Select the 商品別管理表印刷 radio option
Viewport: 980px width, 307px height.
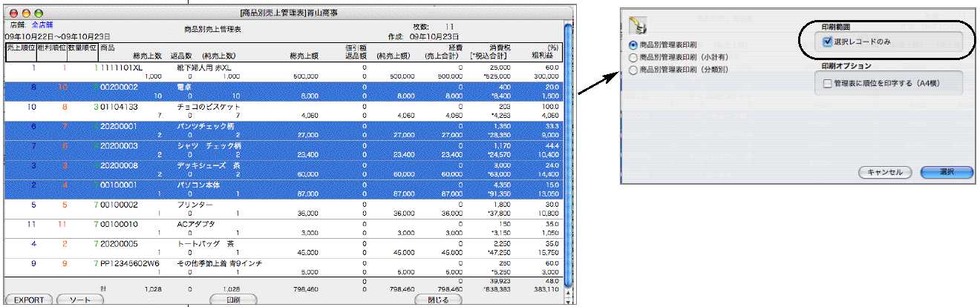[x=633, y=46]
